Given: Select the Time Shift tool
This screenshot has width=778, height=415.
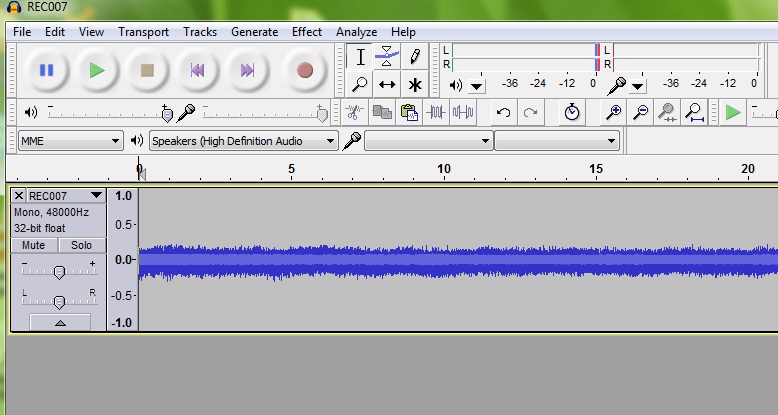Looking at the screenshot, I should (387, 85).
